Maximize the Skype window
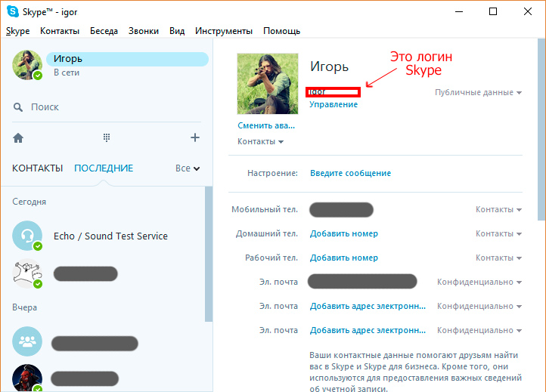The width and height of the screenshot is (546, 392). coord(493,11)
